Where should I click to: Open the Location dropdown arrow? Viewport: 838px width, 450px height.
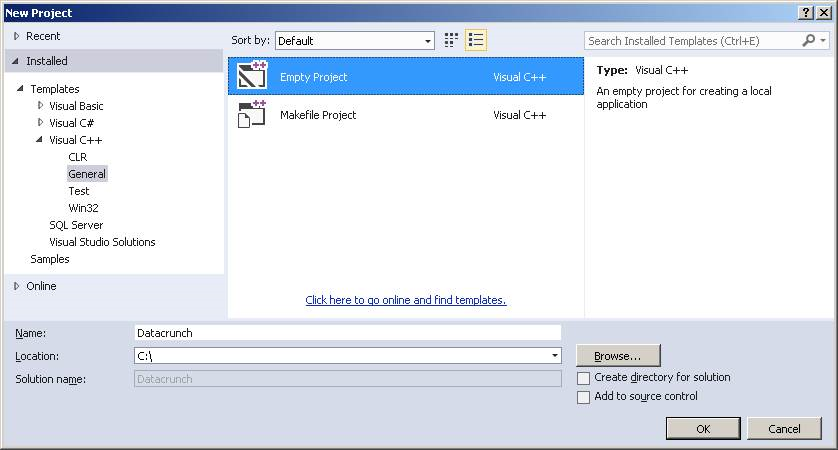pos(555,355)
